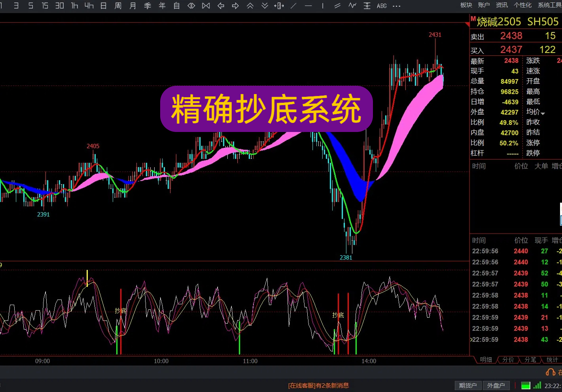The height and width of the screenshot is (392, 562).
Task: Open the 系统工具 menu
Action: coord(550,5)
